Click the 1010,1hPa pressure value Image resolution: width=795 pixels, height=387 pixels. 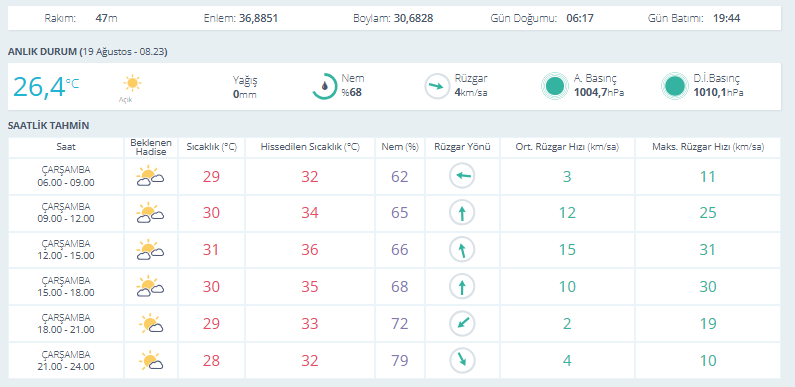[x=718, y=93]
